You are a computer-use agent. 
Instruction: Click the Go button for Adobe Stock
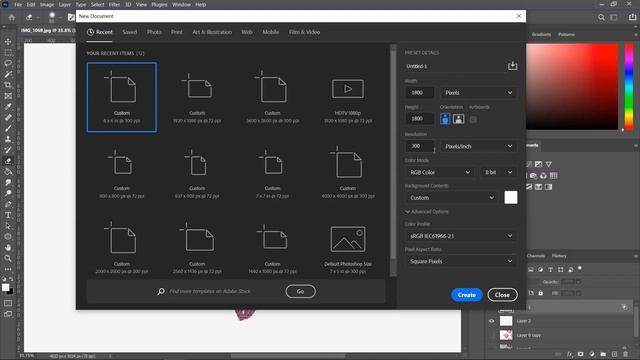tap(300, 291)
